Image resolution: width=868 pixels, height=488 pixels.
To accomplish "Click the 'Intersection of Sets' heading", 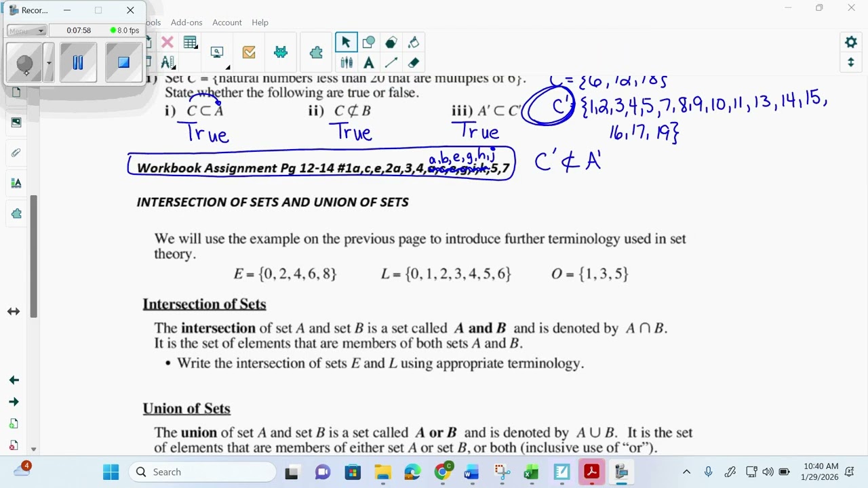I will pos(204,304).
